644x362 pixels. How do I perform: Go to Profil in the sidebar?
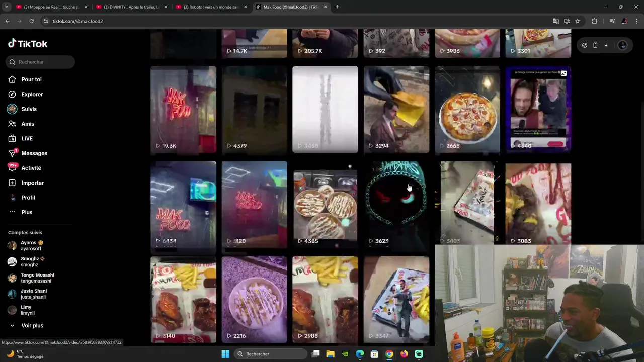(28, 198)
